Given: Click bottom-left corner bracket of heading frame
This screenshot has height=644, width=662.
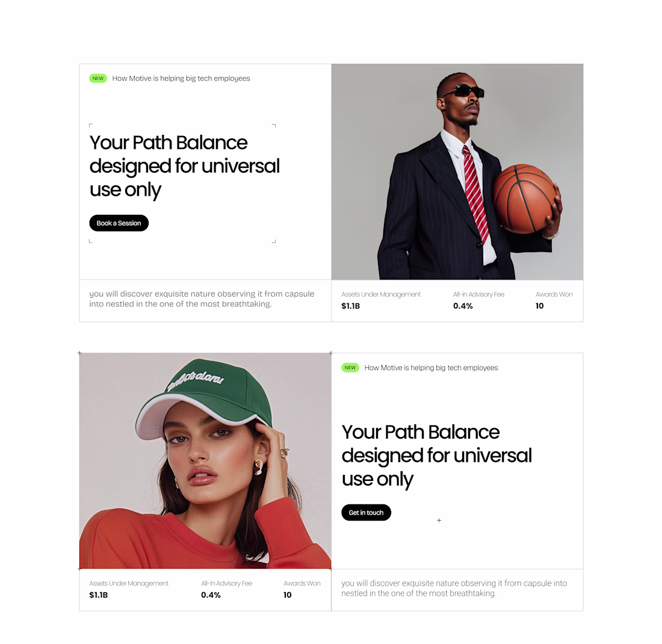Looking at the screenshot, I should coord(90,241).
